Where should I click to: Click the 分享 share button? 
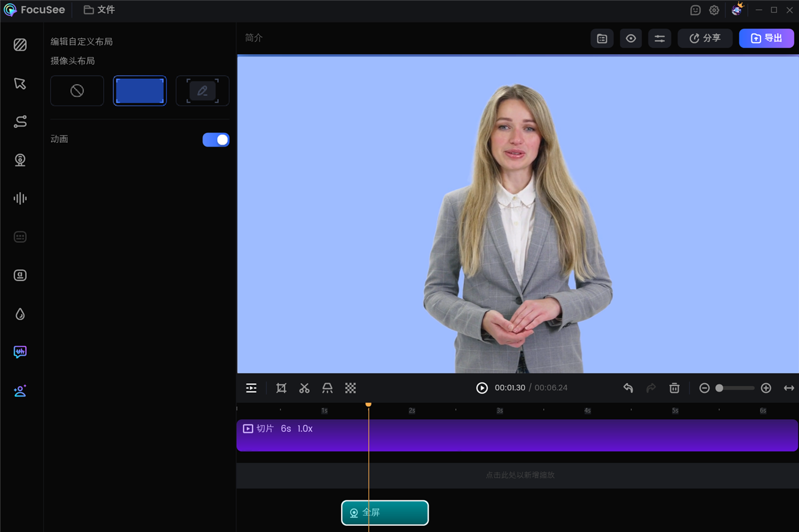(x=705, y=38)
